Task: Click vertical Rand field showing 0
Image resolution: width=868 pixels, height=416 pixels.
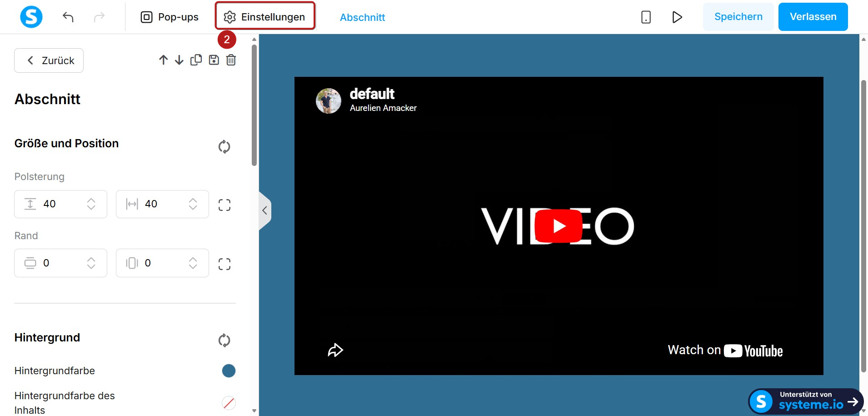Action: pyautogui.click(x=61, y=263)
